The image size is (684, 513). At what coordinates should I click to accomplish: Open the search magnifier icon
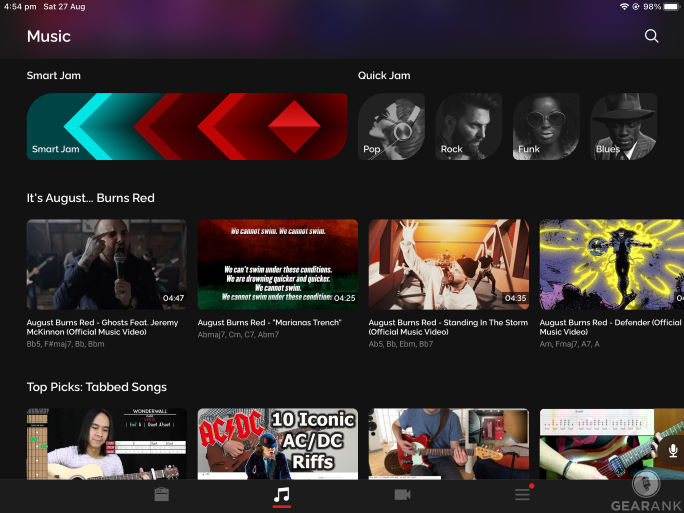pyautogui.click(x=651, y=36)
